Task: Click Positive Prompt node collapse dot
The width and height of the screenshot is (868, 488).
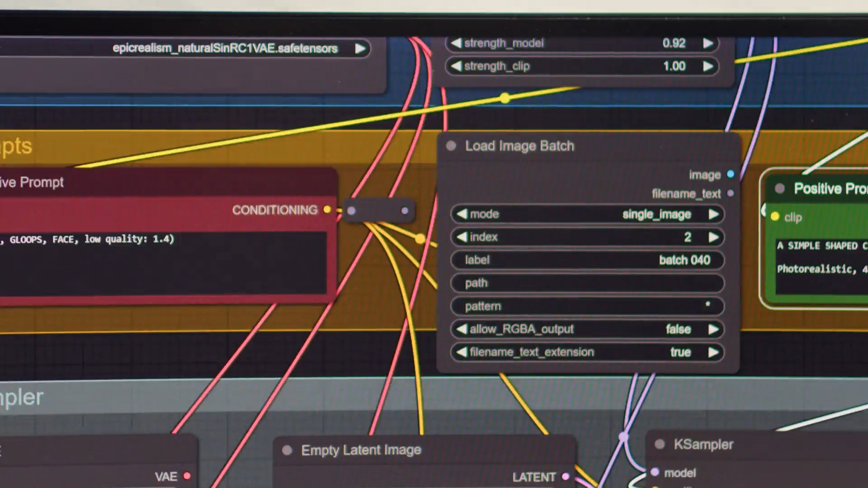Action: tap(779, 188)
